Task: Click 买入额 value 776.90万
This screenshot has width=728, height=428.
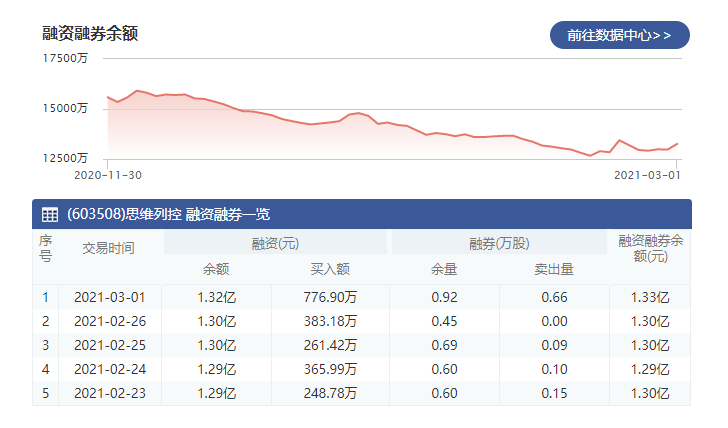Action: click(330, 297)
